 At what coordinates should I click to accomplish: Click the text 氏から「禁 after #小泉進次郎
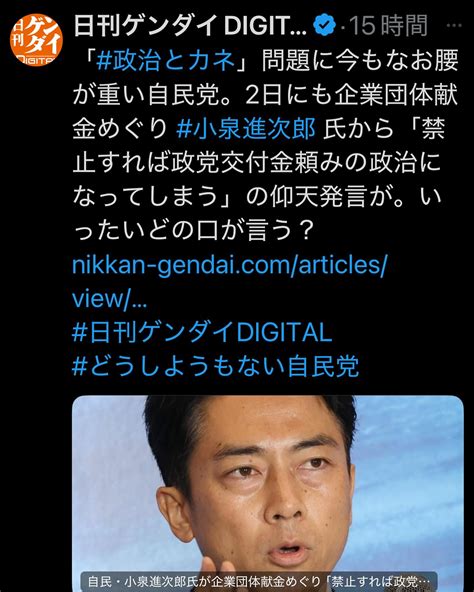384,128
